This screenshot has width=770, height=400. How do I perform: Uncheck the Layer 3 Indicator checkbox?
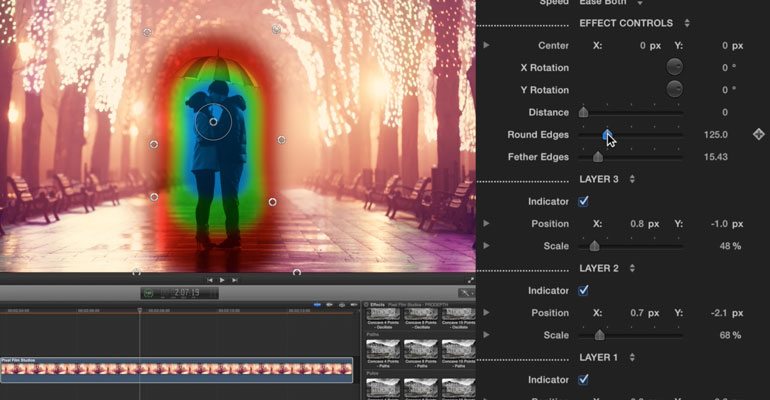tap(583, 201)
